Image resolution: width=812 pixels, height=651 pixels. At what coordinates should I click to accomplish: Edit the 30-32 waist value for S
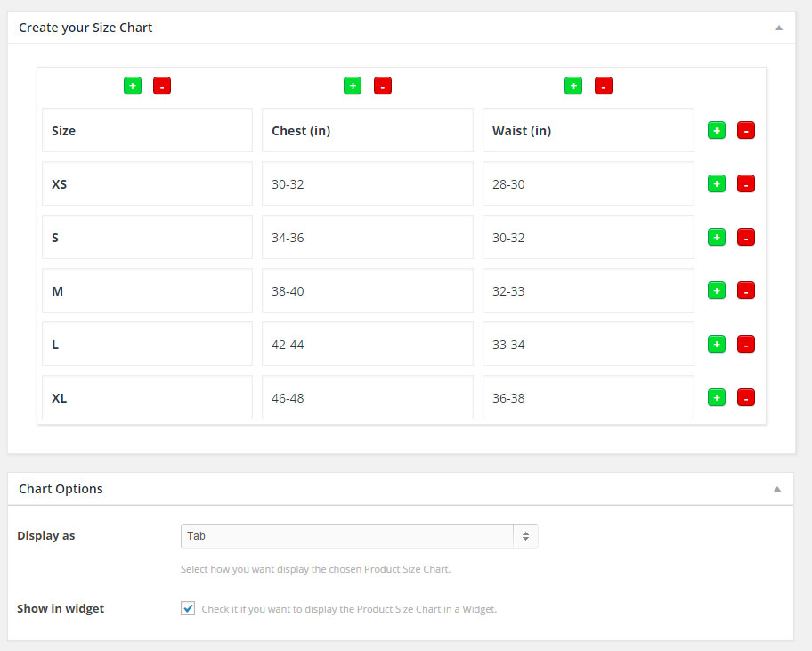click(x=588, y=238)
